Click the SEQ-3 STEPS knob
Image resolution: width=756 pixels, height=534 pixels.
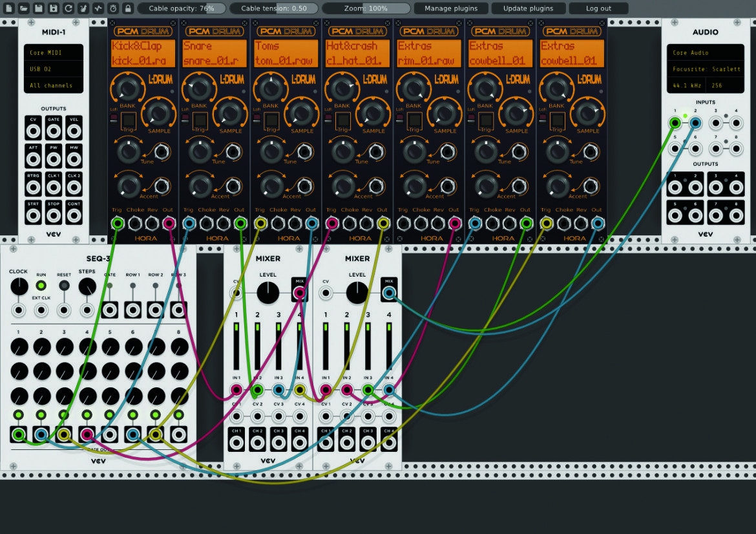pos(87,286)
